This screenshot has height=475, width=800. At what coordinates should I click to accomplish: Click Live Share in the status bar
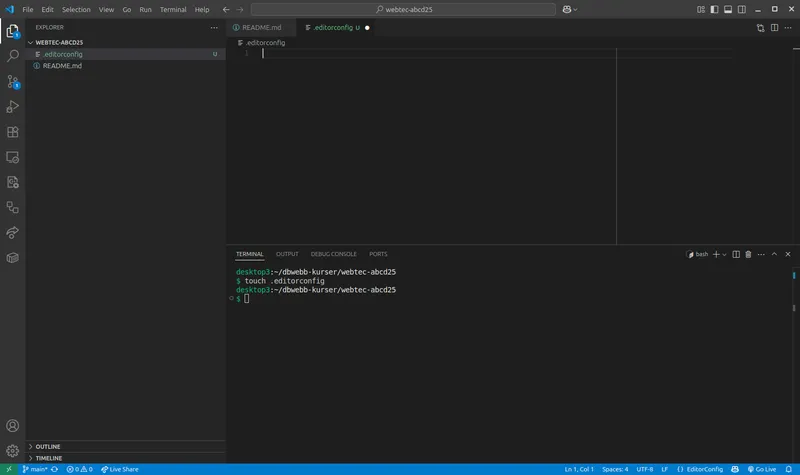pos(120,469)
